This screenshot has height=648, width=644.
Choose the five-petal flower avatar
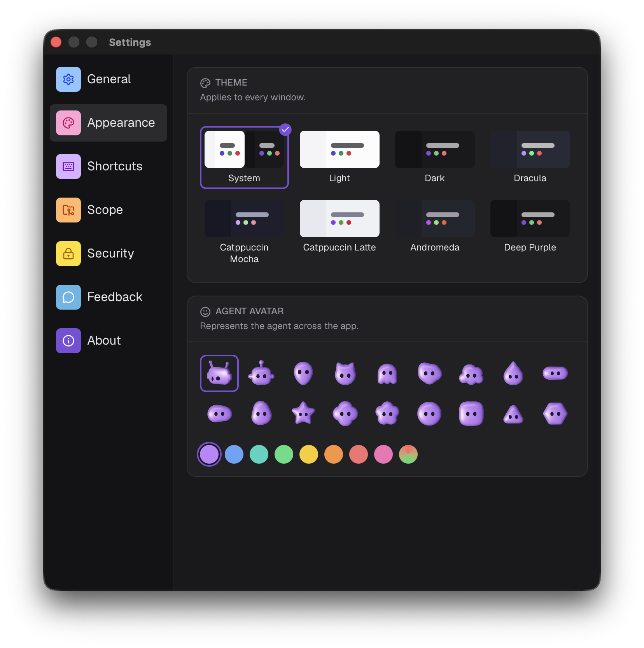click(x=387, y=413)
